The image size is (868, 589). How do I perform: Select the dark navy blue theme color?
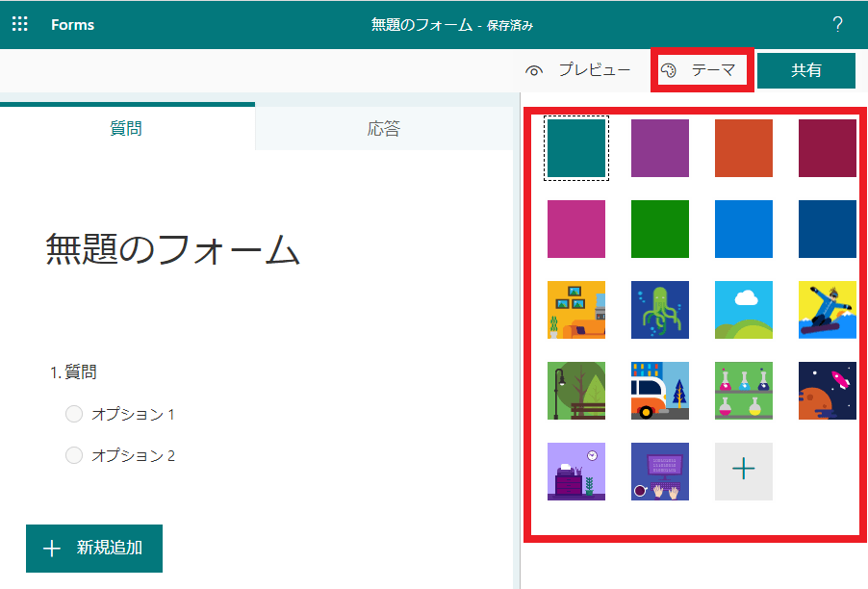coord(827,229)
